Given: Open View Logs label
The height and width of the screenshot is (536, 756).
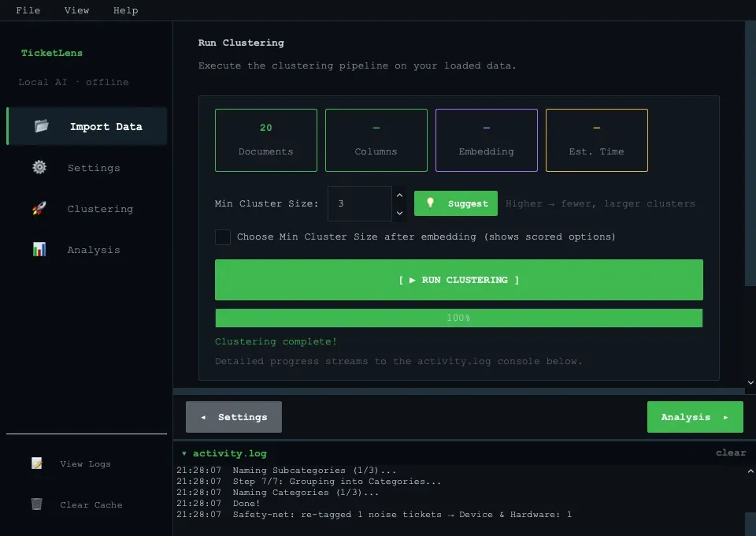Looking at the screenshot, I should point(85,463).
